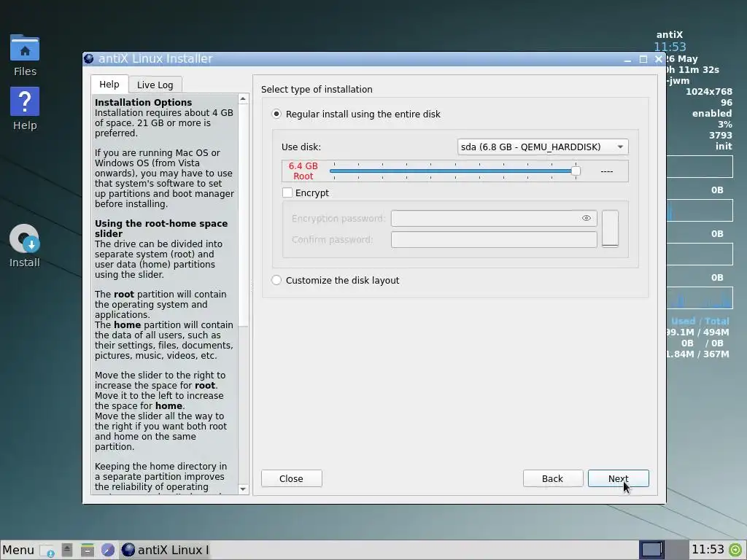Screen dimensions: 747x560
Task: Click the Installation Options heading
Action: tap(144, 102)
